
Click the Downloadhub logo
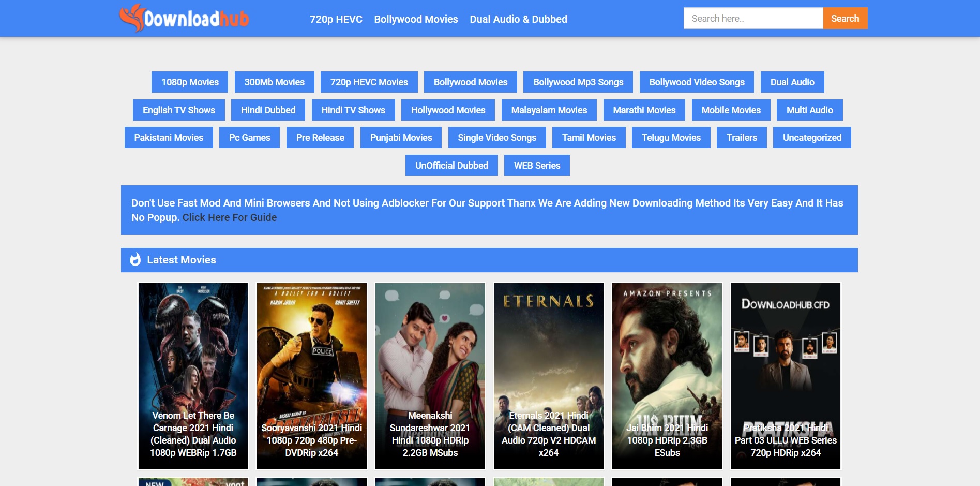pos(184,19)
